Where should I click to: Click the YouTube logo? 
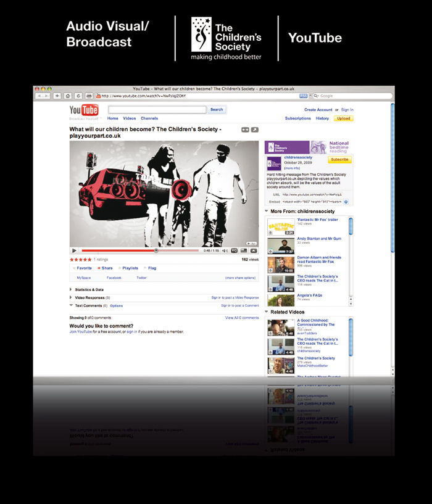(x=84, y=110)
